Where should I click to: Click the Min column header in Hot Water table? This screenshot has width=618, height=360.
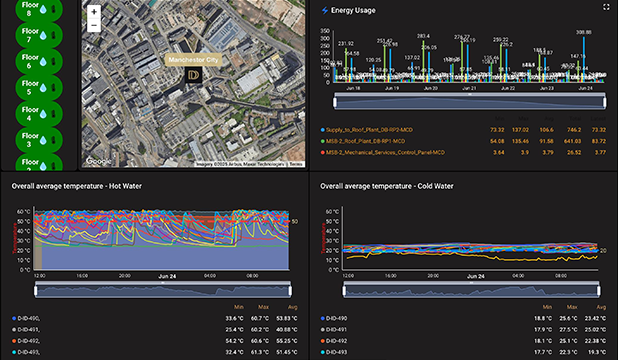coord(239,307)
